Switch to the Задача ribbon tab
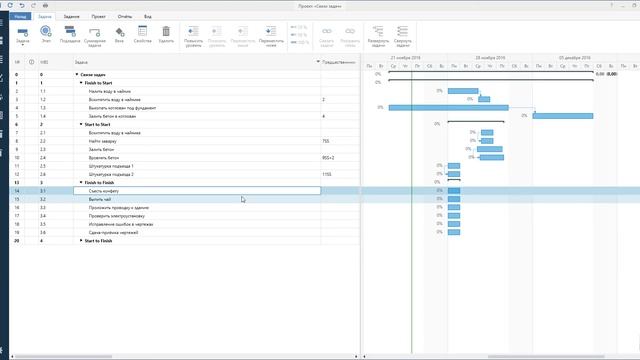The image size is (640, 360). pyautogui.click(x=44, y=16)
